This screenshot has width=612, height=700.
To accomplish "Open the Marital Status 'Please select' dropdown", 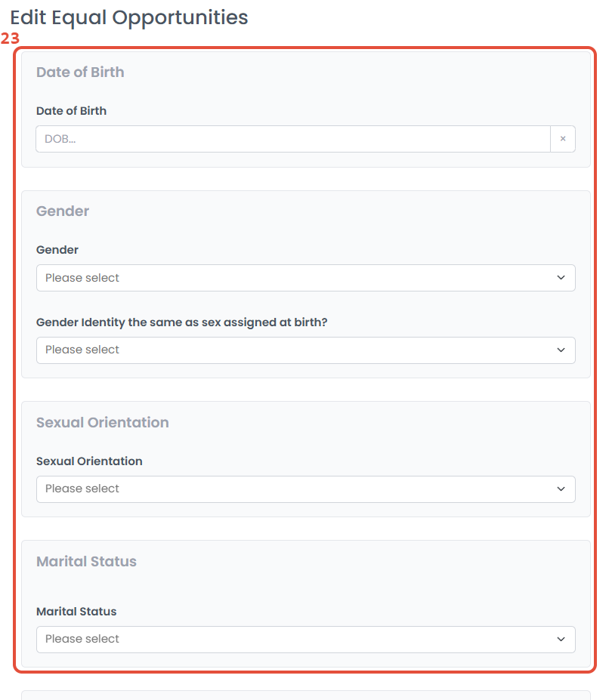I will coord(295,639).
